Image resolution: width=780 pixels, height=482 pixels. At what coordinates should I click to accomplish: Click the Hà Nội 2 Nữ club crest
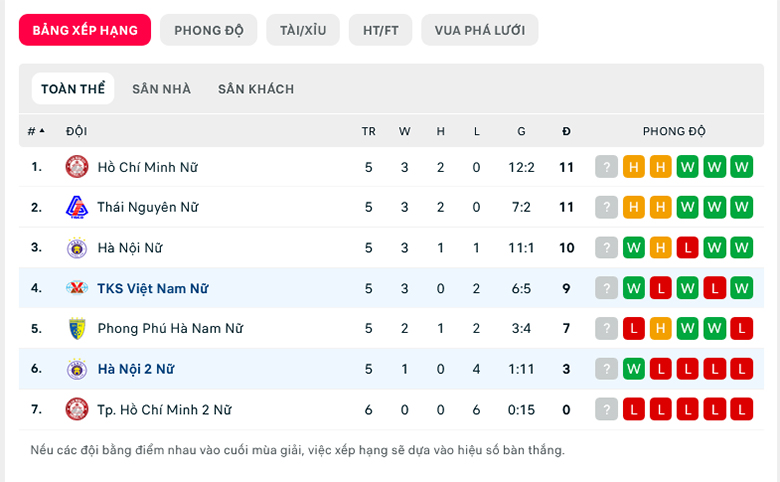[x=77, y=369]
